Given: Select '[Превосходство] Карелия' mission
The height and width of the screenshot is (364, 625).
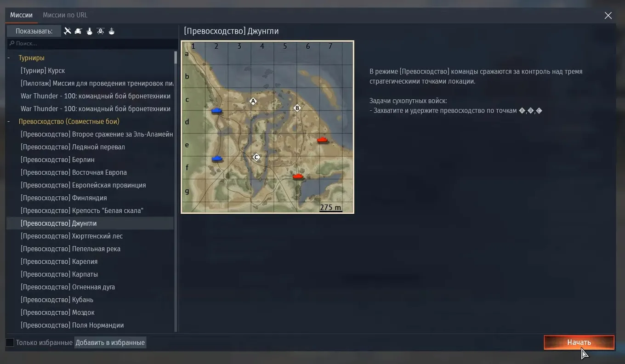Looking at the screenshot, I should (90, 262).
